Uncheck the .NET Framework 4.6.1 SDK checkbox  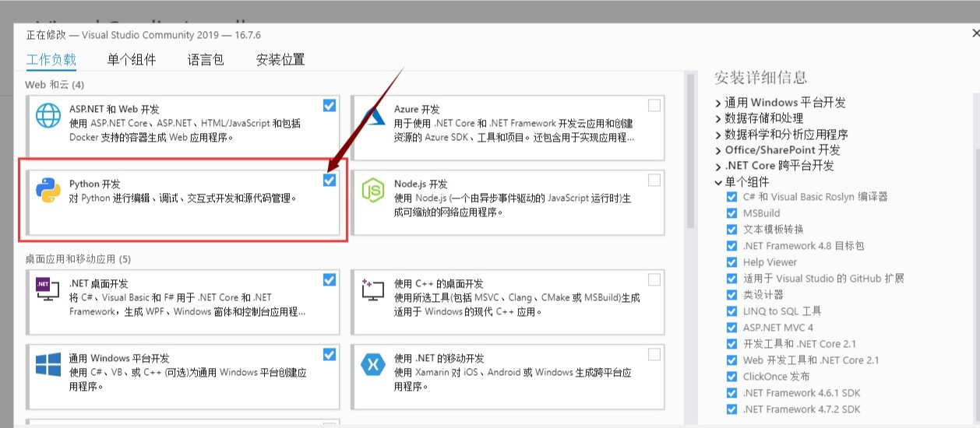click(731, 393)
